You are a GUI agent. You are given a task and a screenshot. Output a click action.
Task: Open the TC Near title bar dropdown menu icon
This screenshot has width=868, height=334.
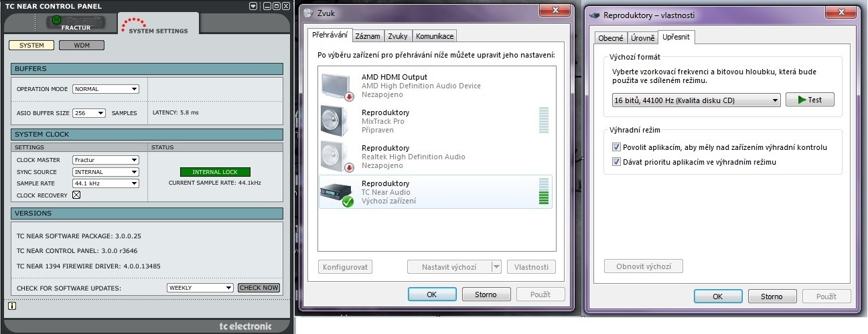pyautogui.click(x=253, y=6)
